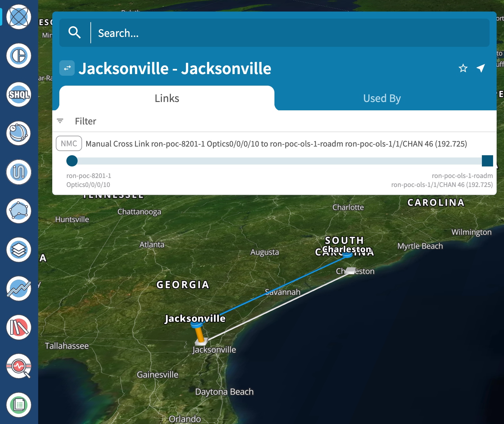Click the bold Charleston site label on map
This screenshot has height=424, width=504.
click(347, 249)
